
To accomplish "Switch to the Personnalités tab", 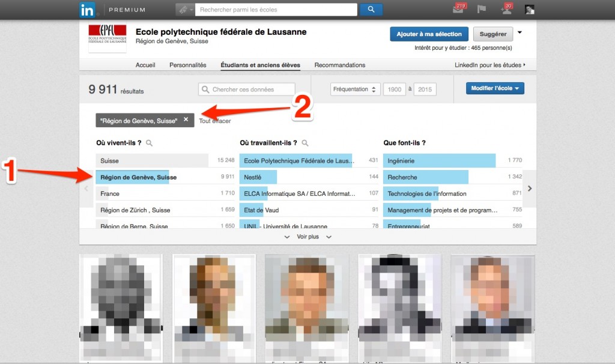I will [188, 65].
